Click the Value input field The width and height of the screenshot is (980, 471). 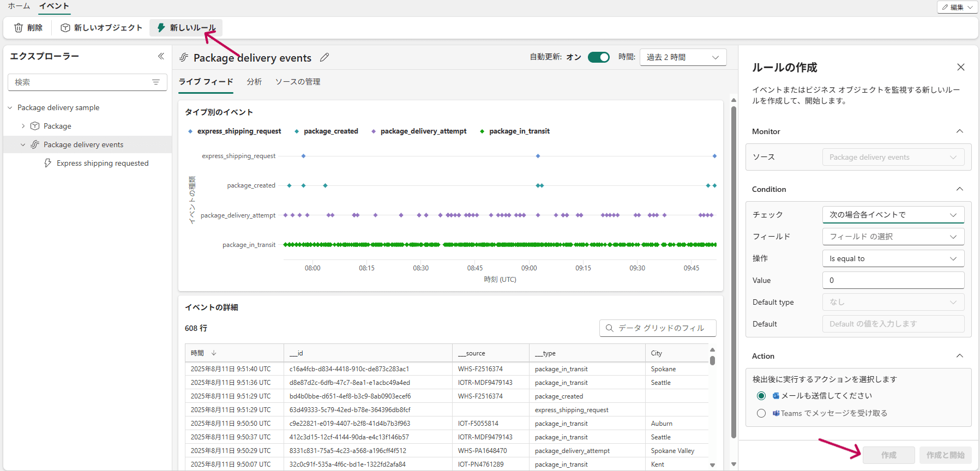click(893, 280)
